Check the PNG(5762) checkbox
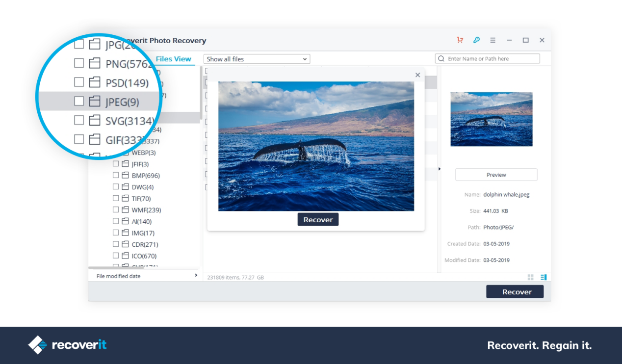Image resolution: width=622 pixels, height=364 pixels. [78, 63]
